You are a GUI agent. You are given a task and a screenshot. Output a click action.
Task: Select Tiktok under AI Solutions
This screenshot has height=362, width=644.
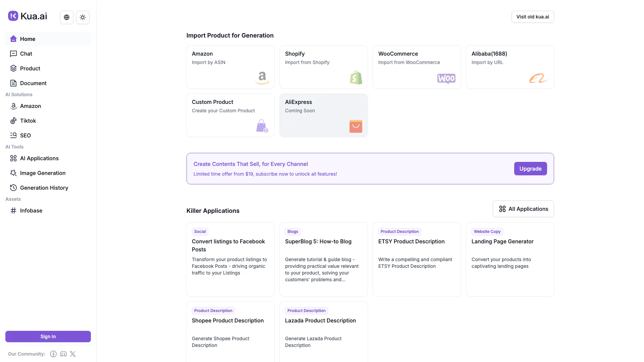pos(28,121)
